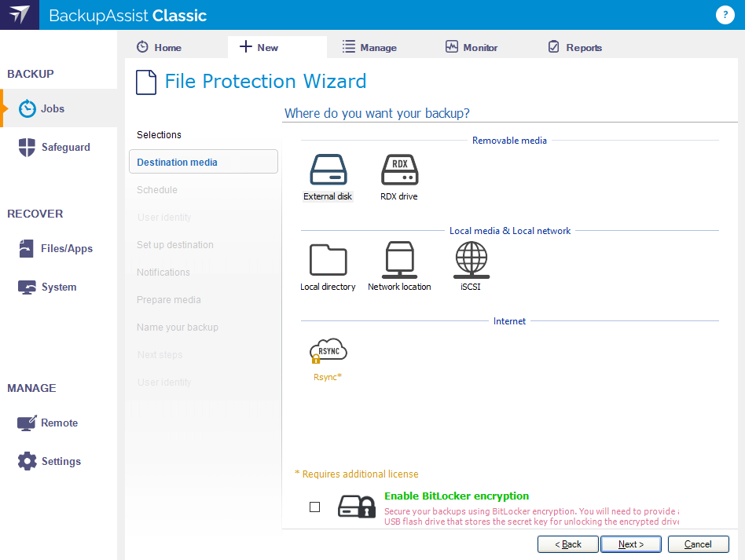
Task: Click the BitLocker locked drive icon
Action: 356,507
